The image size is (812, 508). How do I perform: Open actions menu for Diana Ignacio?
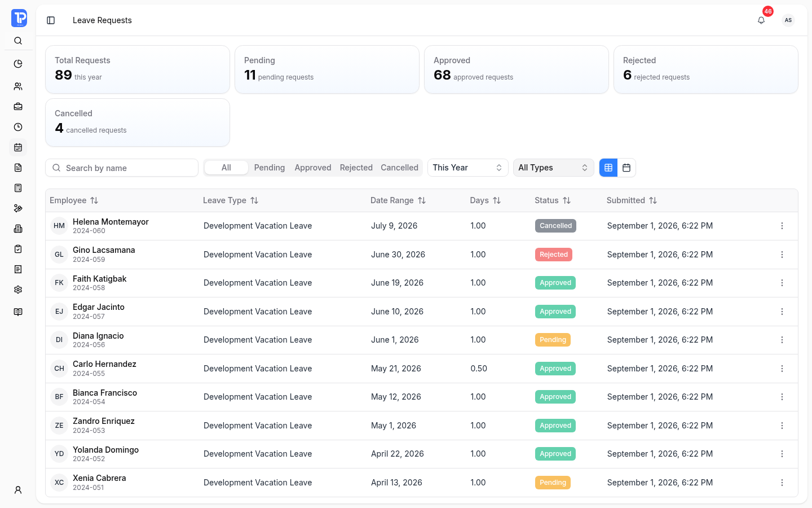782,340
